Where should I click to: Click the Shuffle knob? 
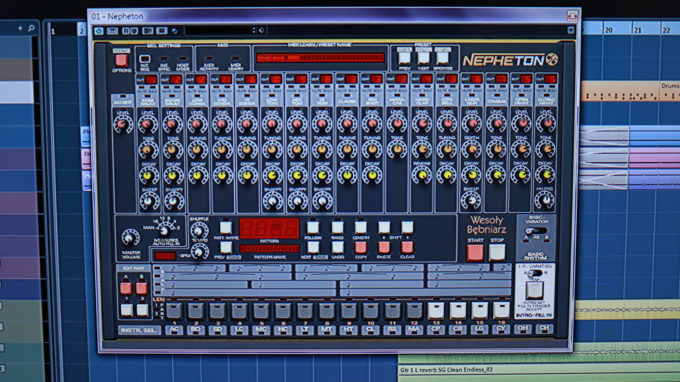199,230
